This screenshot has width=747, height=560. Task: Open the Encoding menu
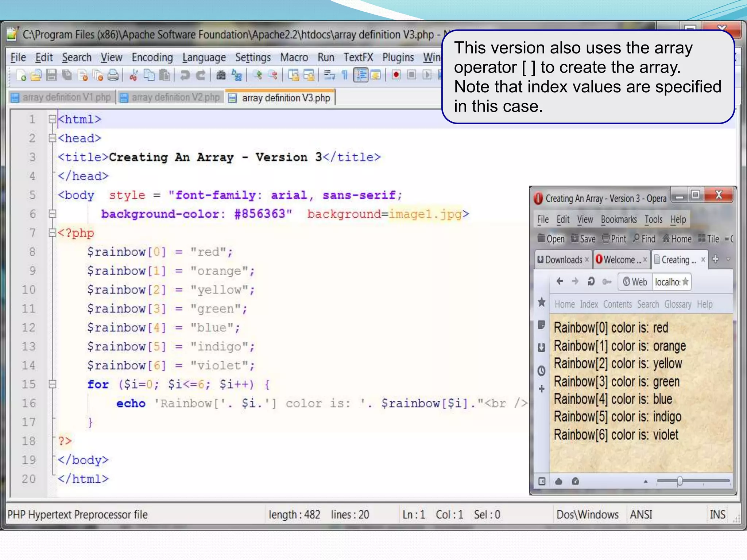pos(152,58)
